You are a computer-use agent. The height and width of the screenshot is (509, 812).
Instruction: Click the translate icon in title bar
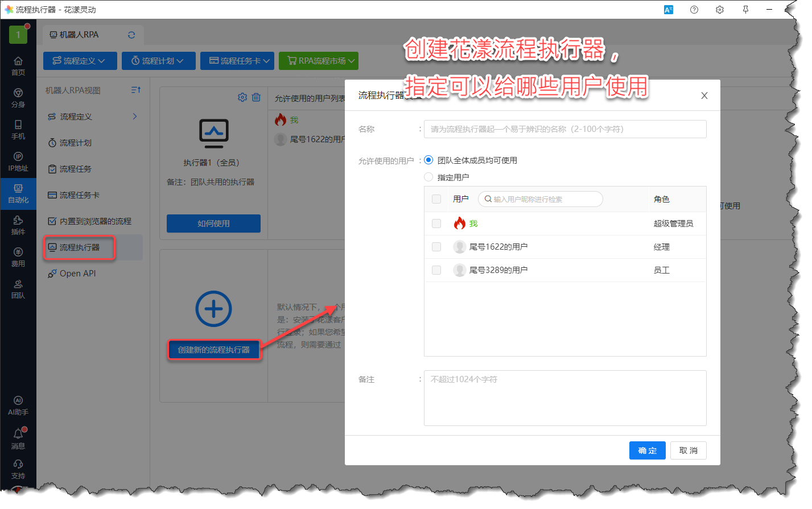pyautogui.click(x=669, y=10)
